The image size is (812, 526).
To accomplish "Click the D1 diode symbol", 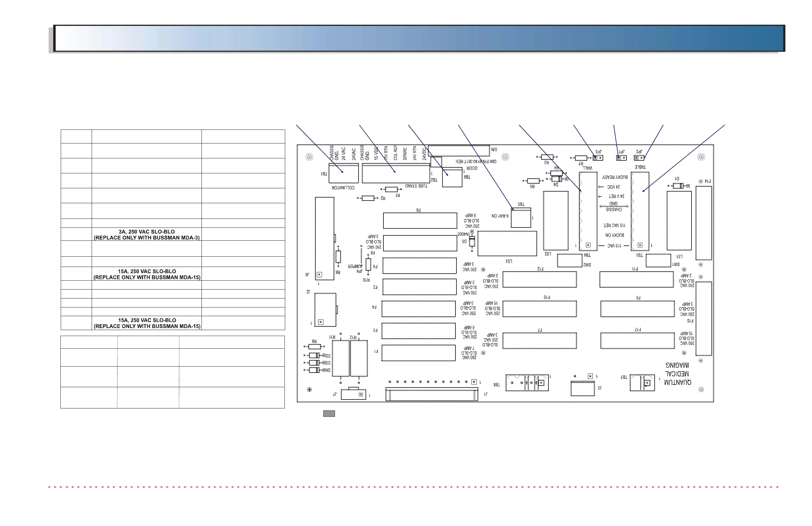I will [x=678, y=186].
